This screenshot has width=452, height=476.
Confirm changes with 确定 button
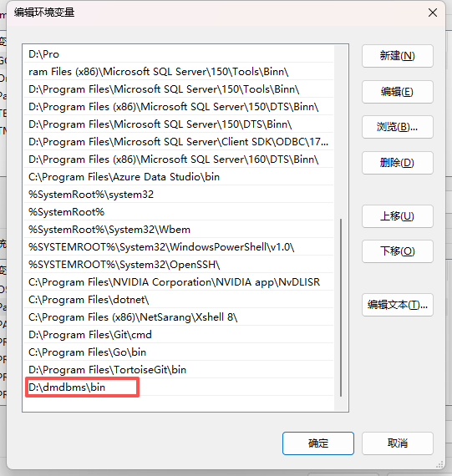(x=318, y=443)
